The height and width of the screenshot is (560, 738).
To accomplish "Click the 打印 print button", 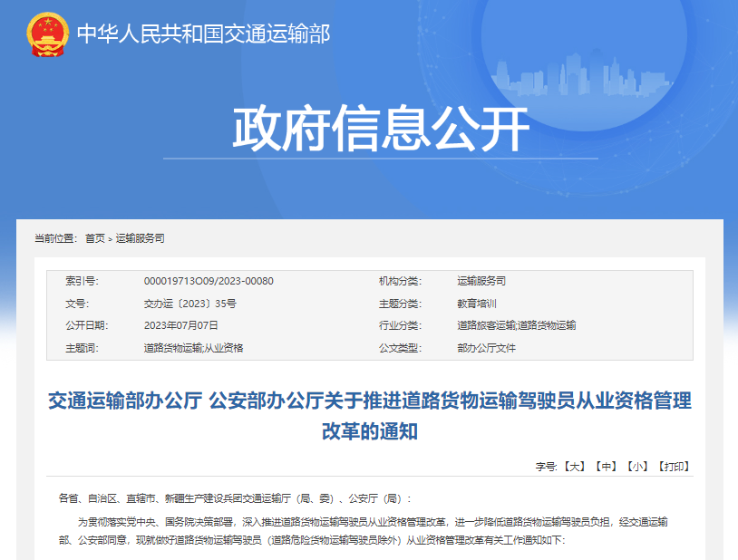I will (x=674, y=467).
